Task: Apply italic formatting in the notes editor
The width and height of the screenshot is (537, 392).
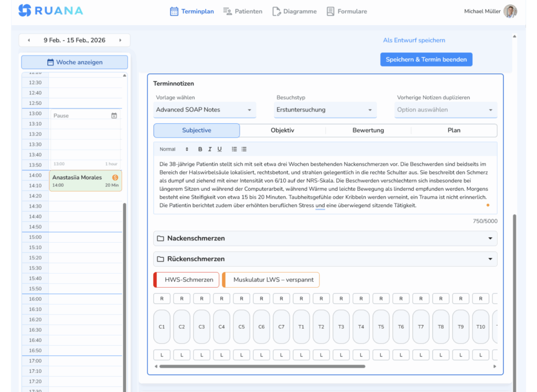Action: pyautogui.click(x=210, y=149)
